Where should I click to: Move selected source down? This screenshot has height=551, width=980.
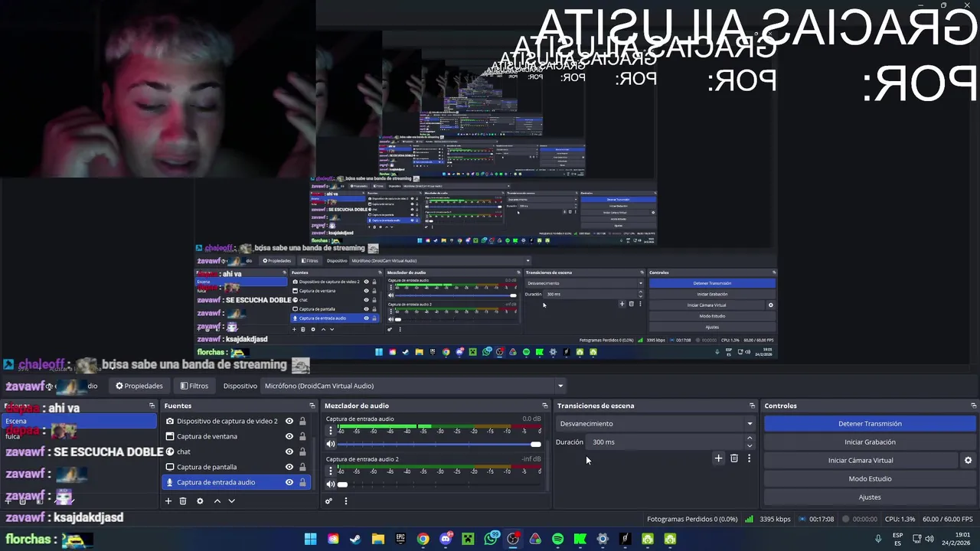pyautogui.click(x=231, y=501)
